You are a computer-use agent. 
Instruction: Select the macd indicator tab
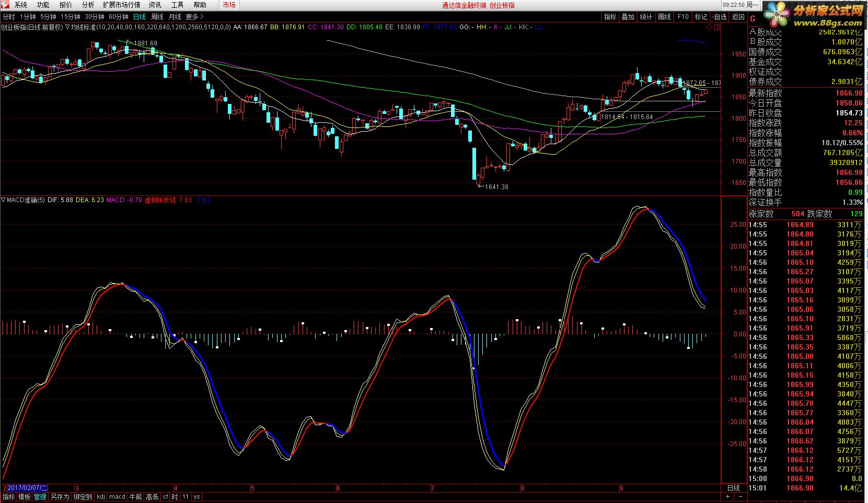117,497
